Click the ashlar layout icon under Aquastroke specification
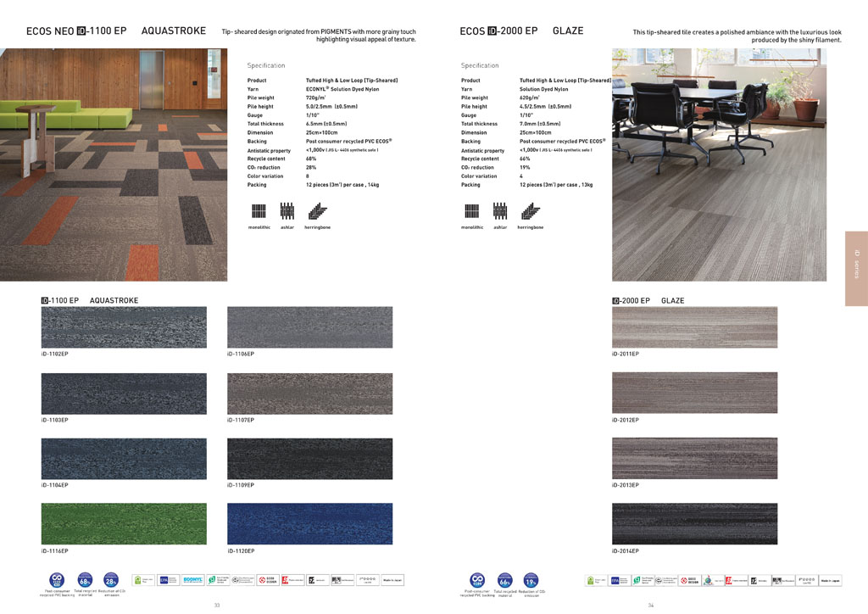Screen dimensions: 868x614 click(287, 211)
